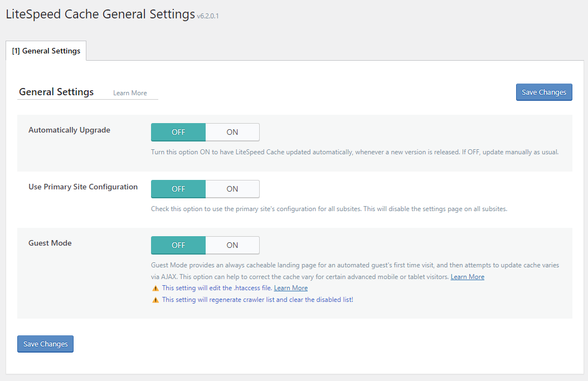Image resolution: width=588 pixels, height=381 pixels.
Task: Click the primary site configuration description text
Action: pyautogui.click(x=329, y=209)
